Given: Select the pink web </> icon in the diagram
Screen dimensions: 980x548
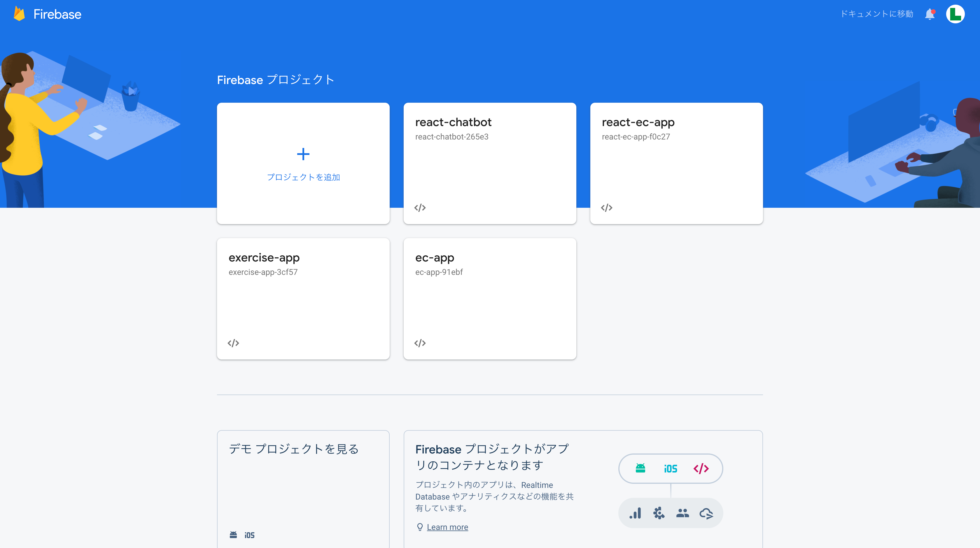Looking at the screenshot, I should pos(701,468).
